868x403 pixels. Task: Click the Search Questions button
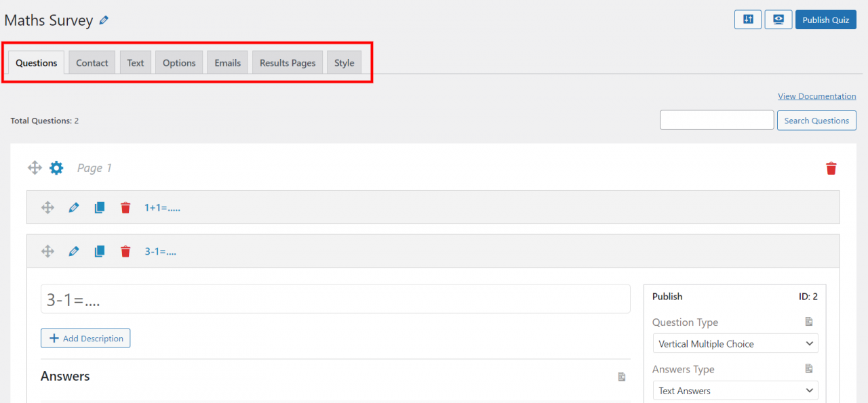click(816, 121)
